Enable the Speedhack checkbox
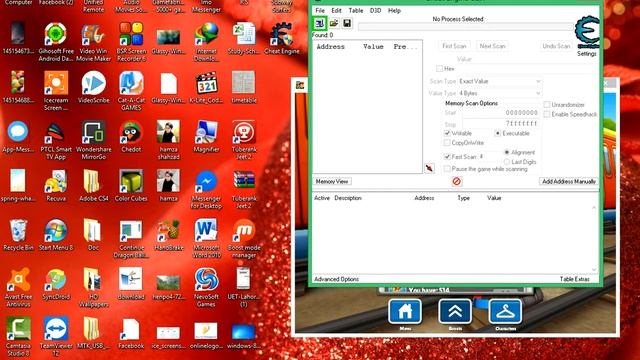This screenshot has height=360, width=640. (547, 114)
